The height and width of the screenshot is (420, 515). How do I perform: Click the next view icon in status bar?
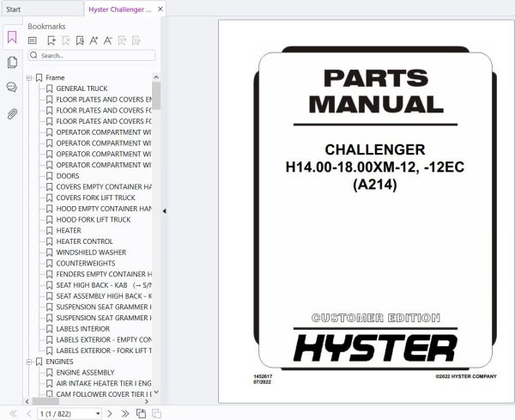[156, 413]
